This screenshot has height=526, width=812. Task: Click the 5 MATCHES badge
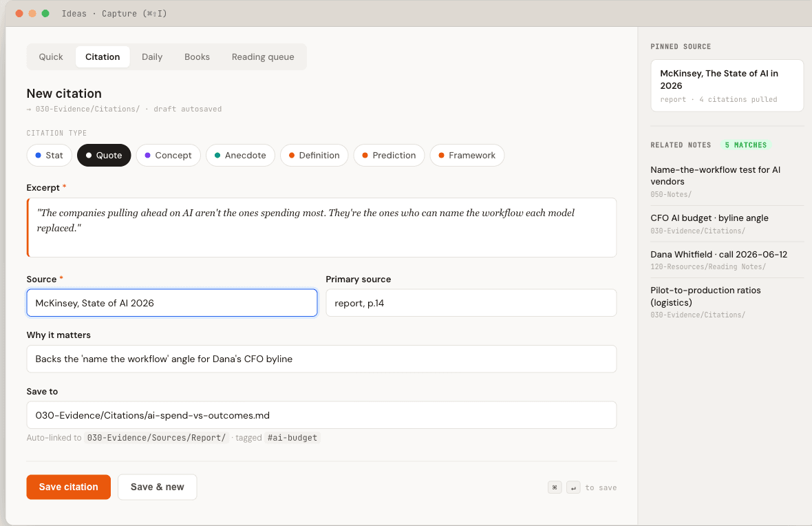[746, 145]
